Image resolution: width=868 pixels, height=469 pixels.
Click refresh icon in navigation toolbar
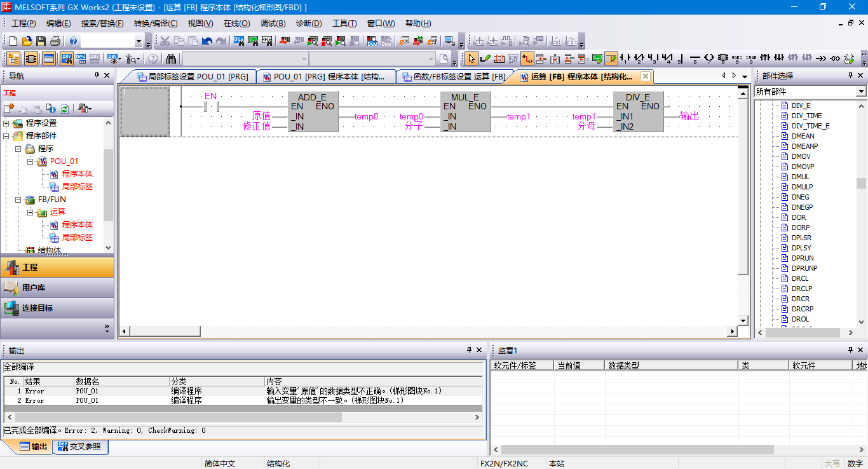click(x=65, y=109)
